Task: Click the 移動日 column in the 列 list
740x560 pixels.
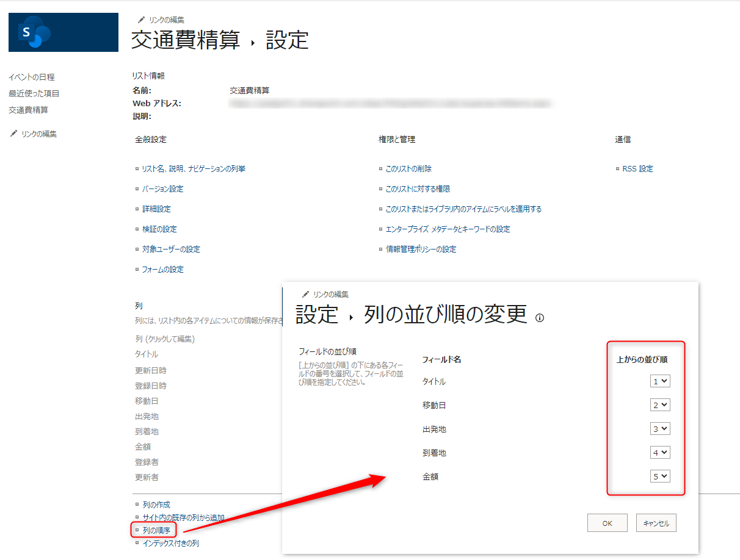Action: 147,401
